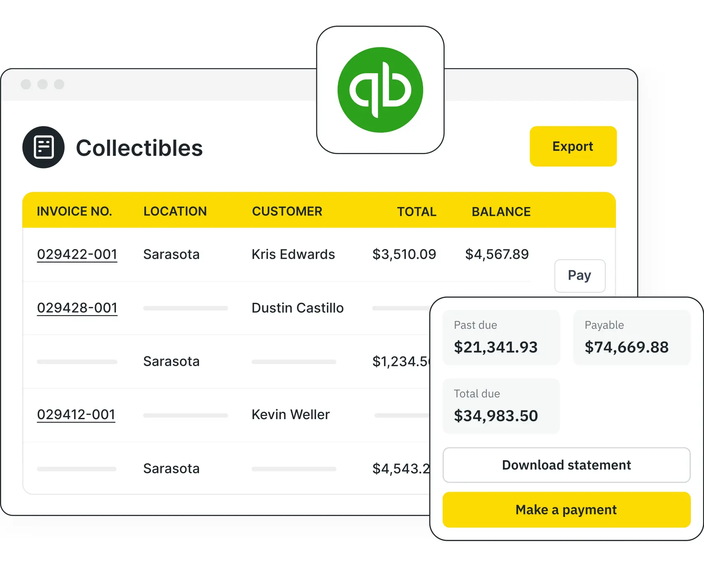Click the TOTAL column header
The height and width of the screenshot is (588, 704).
tap(416, 211)
